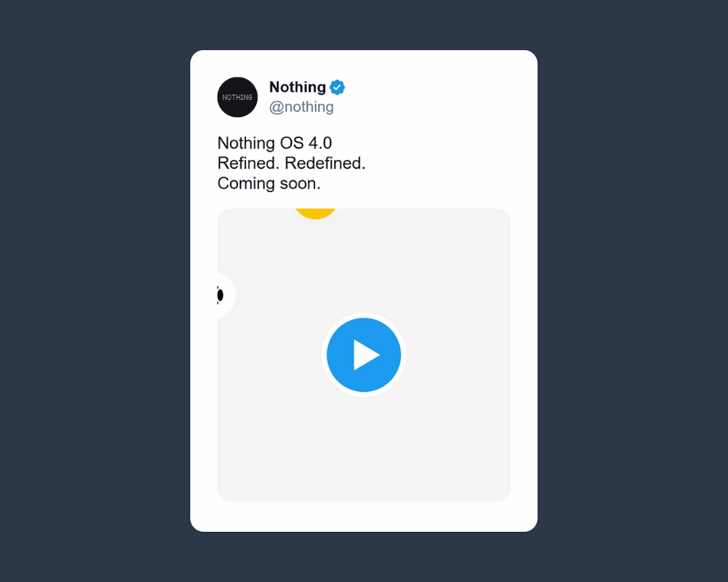Play the Nothing OS 4.0 video
728x582 pixels.
(x=364, y=355)
